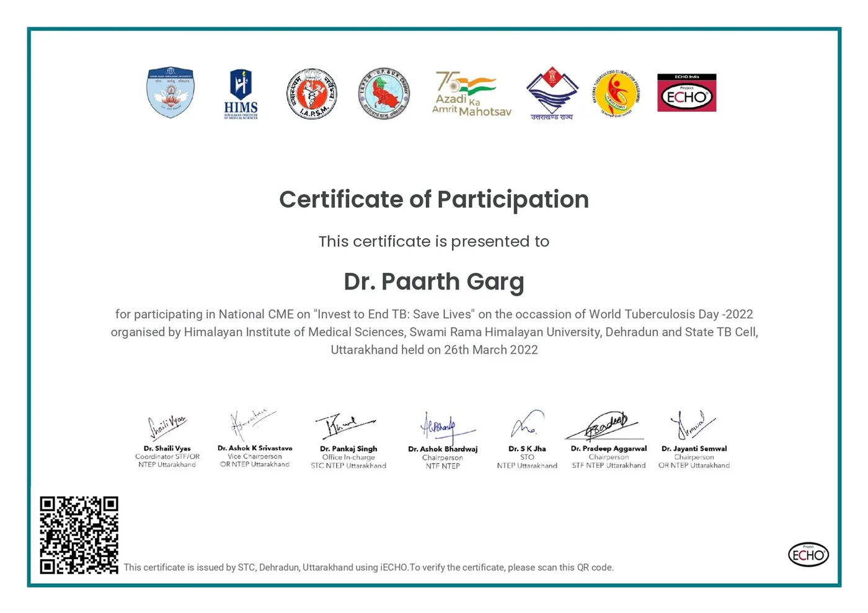Click Dr. Ashok K Srivastava's signature
The height and width of the screenshot is (613, 868).
[253, 424]
